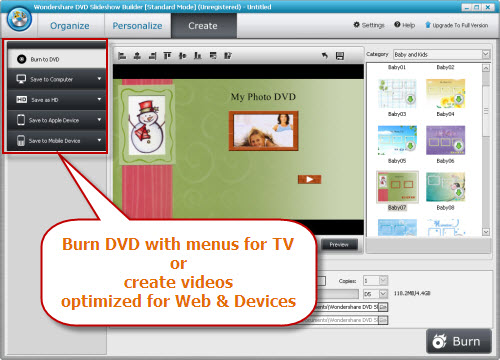Click the center horizontally toolbar icon

point(137,56)
